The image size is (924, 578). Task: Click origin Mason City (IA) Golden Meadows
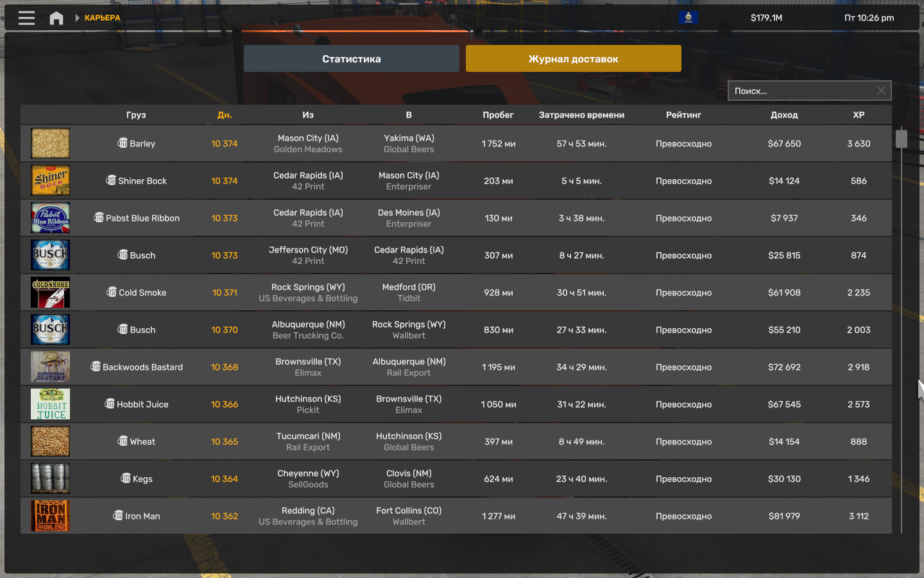point(308,143)
